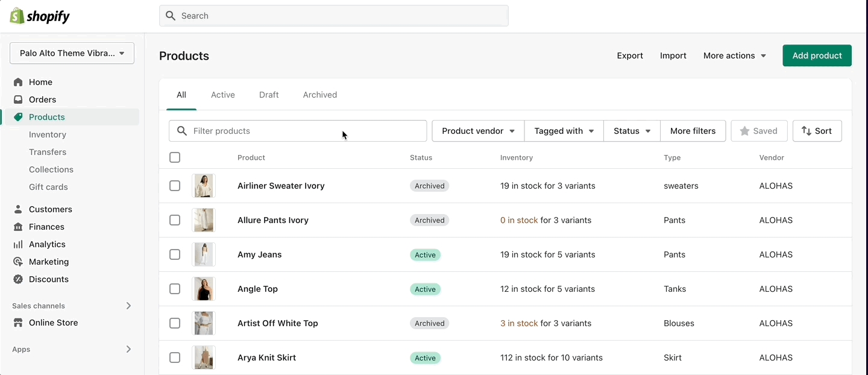Switch to the Draft tab
This screenshot has width=868, height=375.
pyautogui.click(x=269, y=95)
